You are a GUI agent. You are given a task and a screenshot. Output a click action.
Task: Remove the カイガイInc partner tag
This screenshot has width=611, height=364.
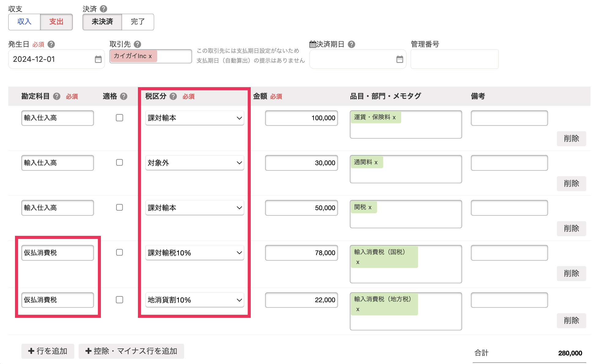[150, 56]
